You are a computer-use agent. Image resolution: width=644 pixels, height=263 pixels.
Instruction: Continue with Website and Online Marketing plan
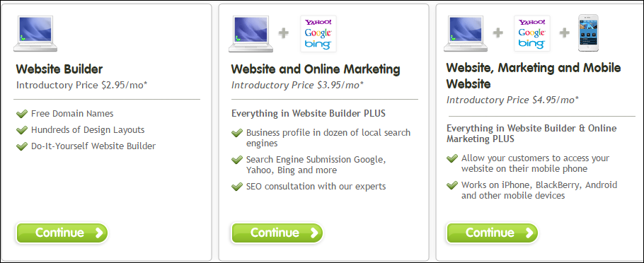tap(277, 233)
